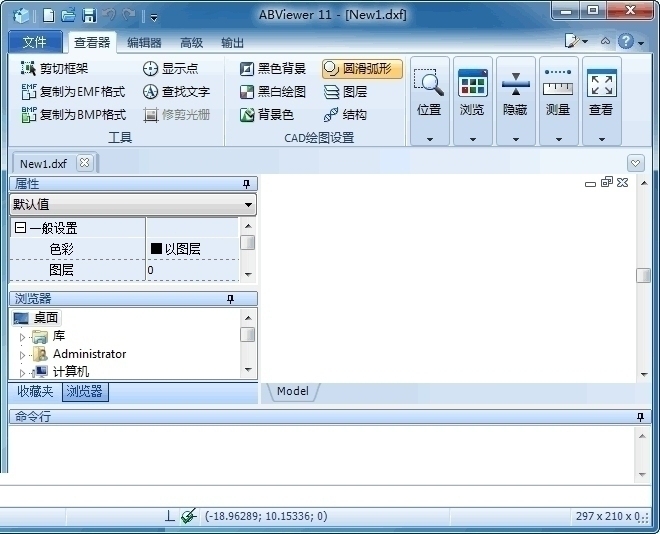The width and height of the screenshot is (660, 534).
Task: Expand the 查看 dropdown arrow
Action: [602, 139]
